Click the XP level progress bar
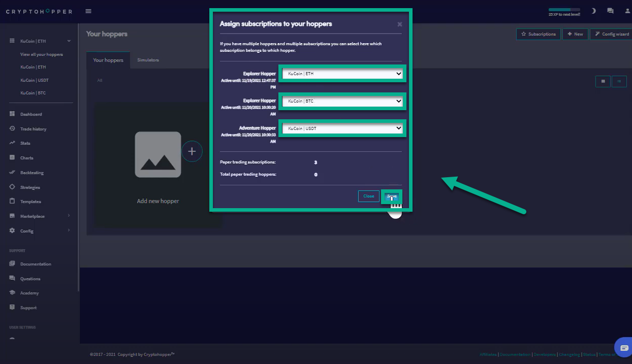Image resolution: width=632 pixels, height=364 pixels. [564, 10]
